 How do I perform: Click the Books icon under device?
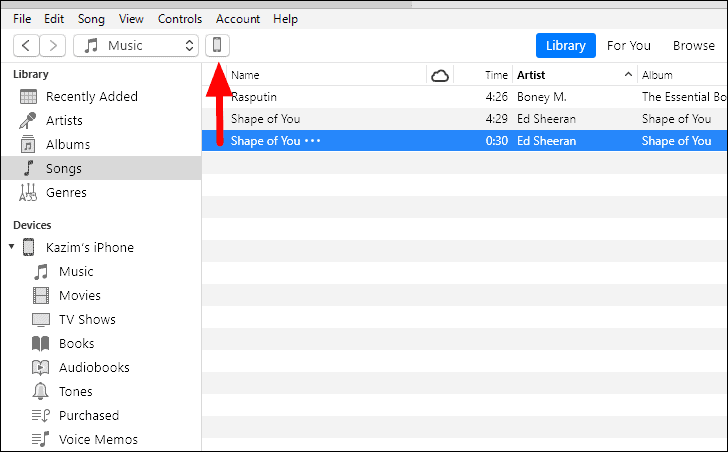[41, 343]
